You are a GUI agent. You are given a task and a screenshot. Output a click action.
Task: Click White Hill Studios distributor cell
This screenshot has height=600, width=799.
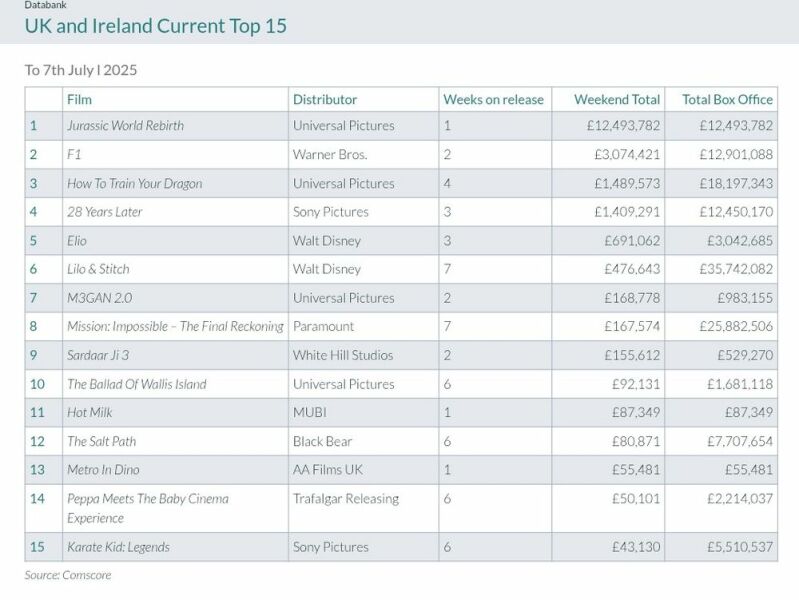click(342, 355)
